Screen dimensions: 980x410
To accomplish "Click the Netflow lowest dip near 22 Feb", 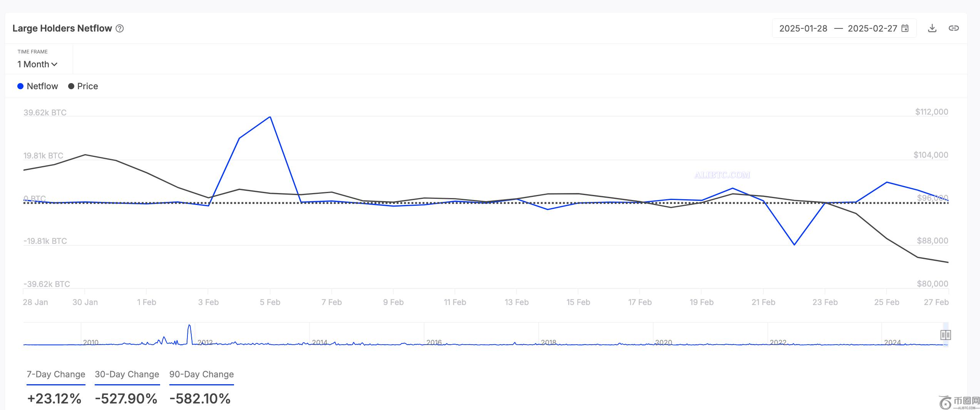I will (794, 245).
